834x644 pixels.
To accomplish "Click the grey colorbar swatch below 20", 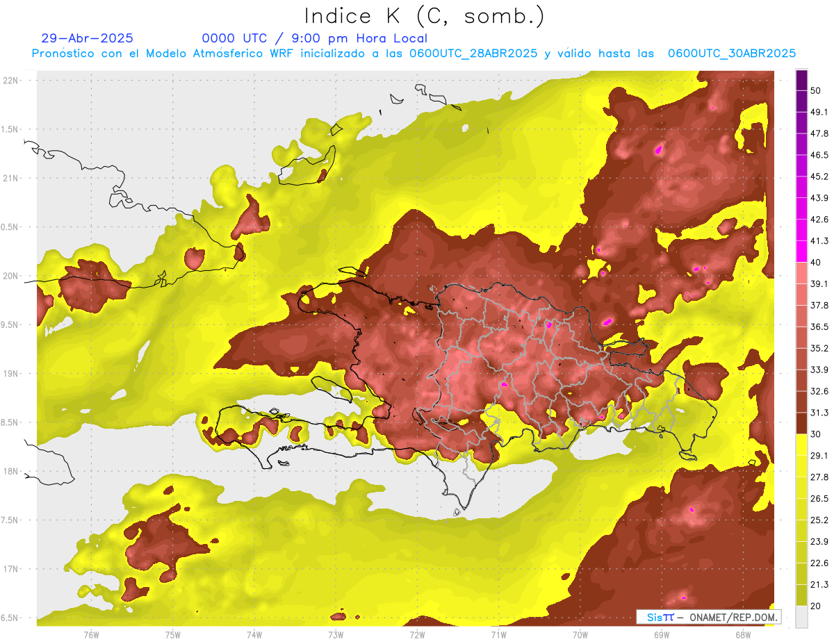I will click(x=801, y=616).
